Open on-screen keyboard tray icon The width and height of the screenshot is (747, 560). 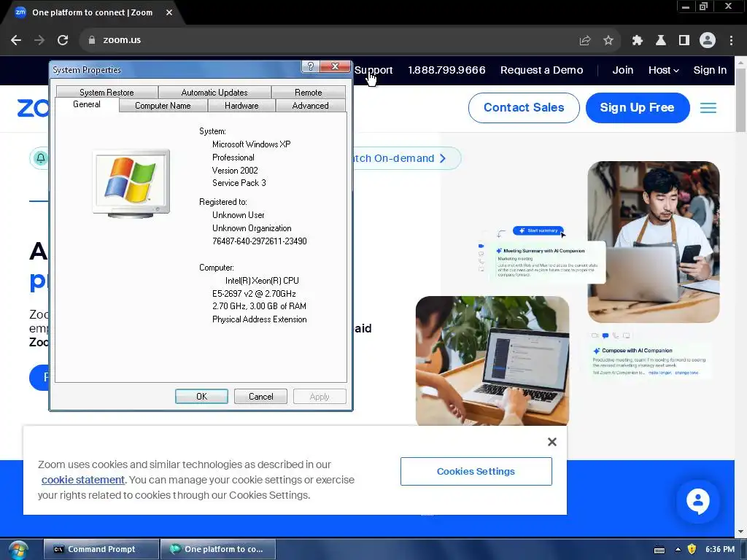point(659,550)
